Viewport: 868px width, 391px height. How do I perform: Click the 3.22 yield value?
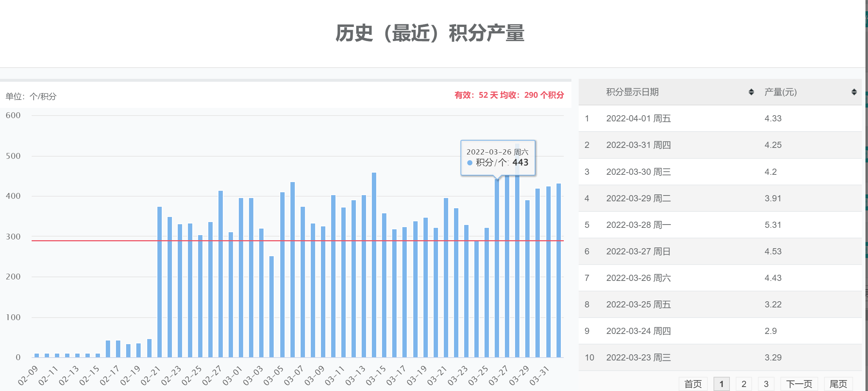tap(773, 304)
